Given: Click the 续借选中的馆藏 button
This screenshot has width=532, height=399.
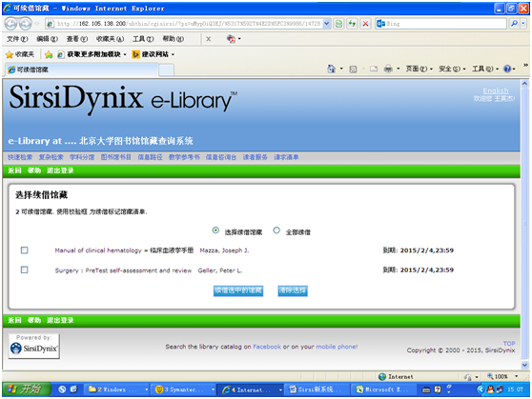Looking at the screenshot, I should (x=238, y=290).
